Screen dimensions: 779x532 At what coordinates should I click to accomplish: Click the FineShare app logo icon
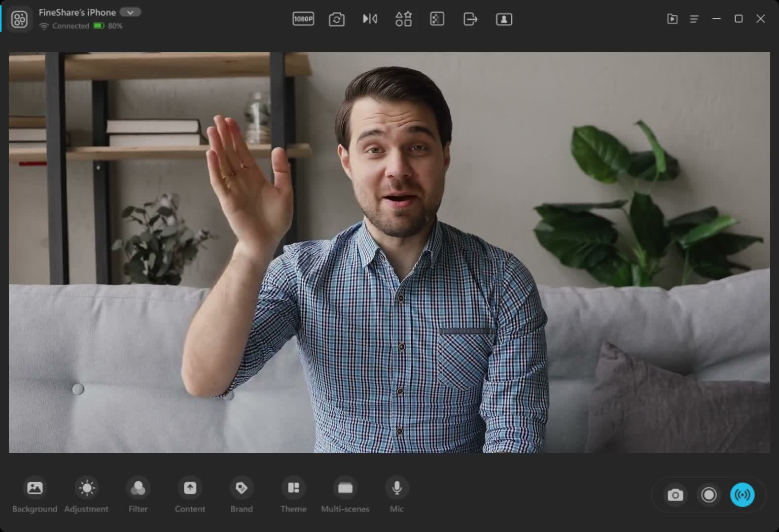[19, 19]
